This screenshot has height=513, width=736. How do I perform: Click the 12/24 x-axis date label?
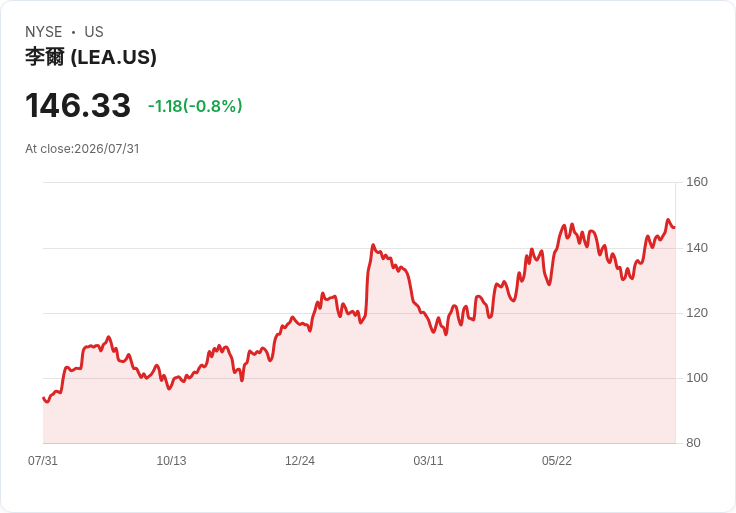point(300,460)
